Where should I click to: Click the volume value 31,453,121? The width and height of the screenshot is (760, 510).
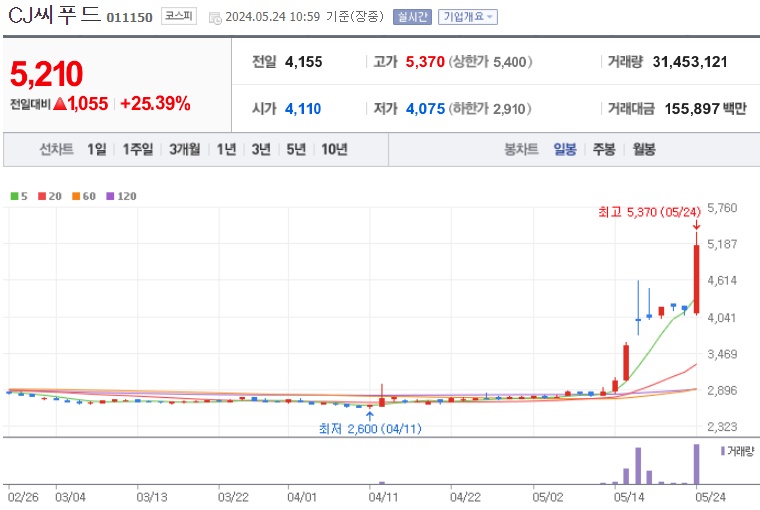pos(690,62)
